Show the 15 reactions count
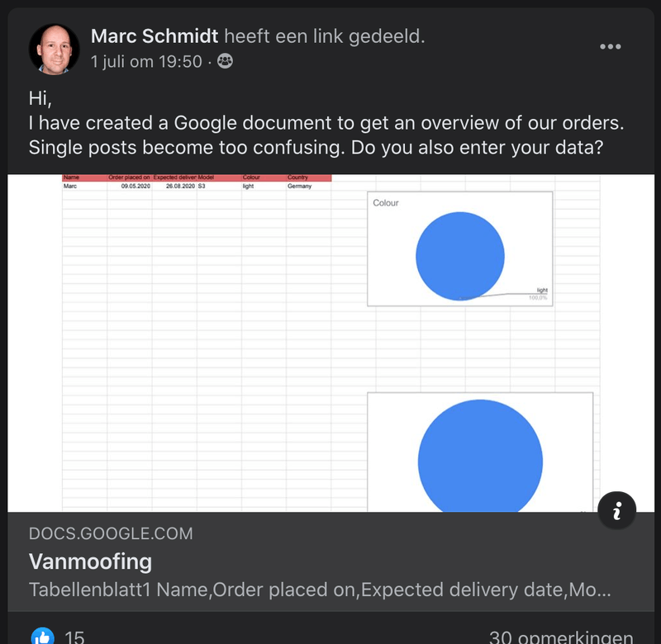661x644 pixels. point(74,637)
